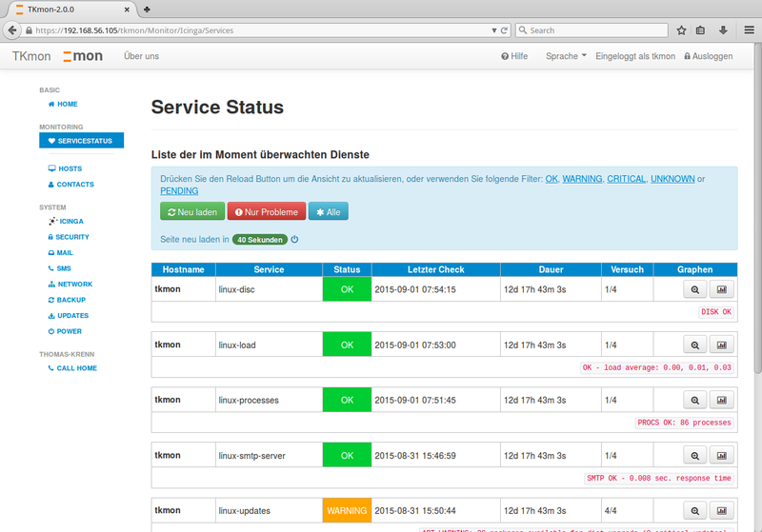Click the blue Alle button

tap(328, 211)
